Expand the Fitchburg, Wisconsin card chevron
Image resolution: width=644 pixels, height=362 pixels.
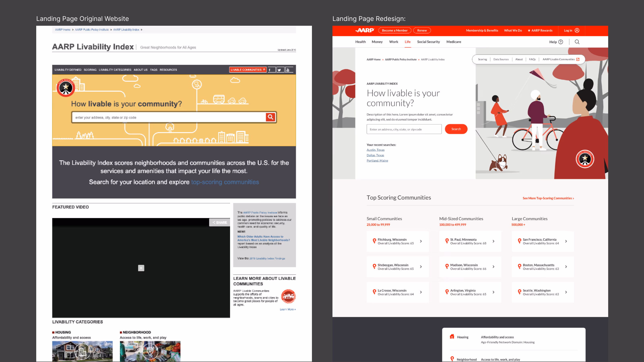421,241
